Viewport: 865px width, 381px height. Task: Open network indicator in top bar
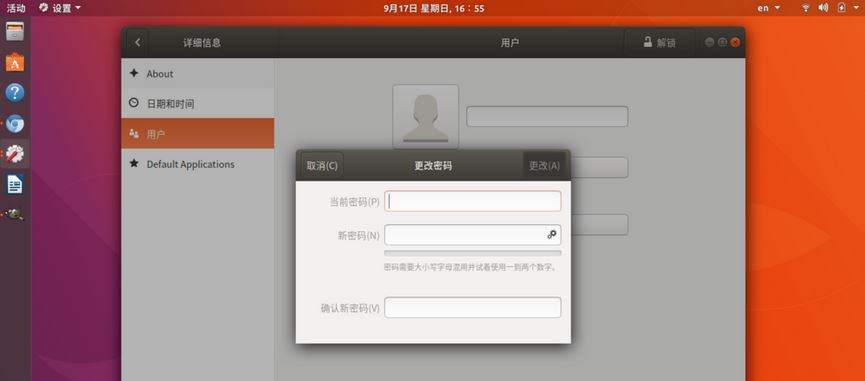(x=805, y=8)
